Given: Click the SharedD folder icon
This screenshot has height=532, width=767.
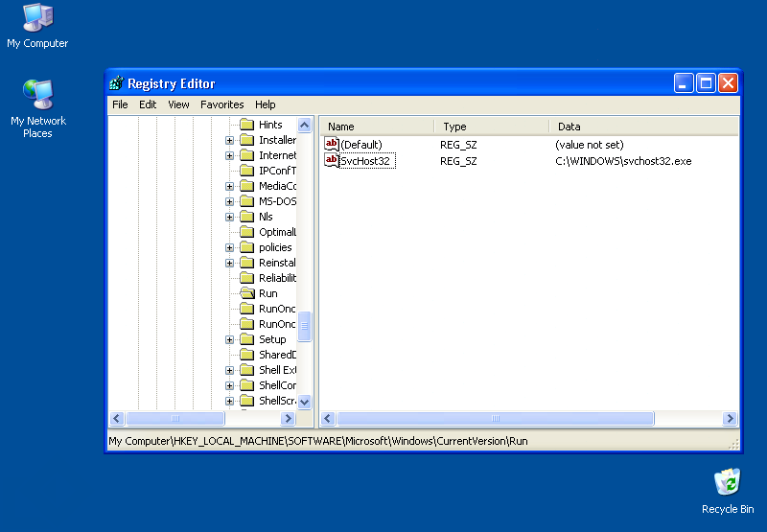Looking at the screenshot, I should [247, 354].
